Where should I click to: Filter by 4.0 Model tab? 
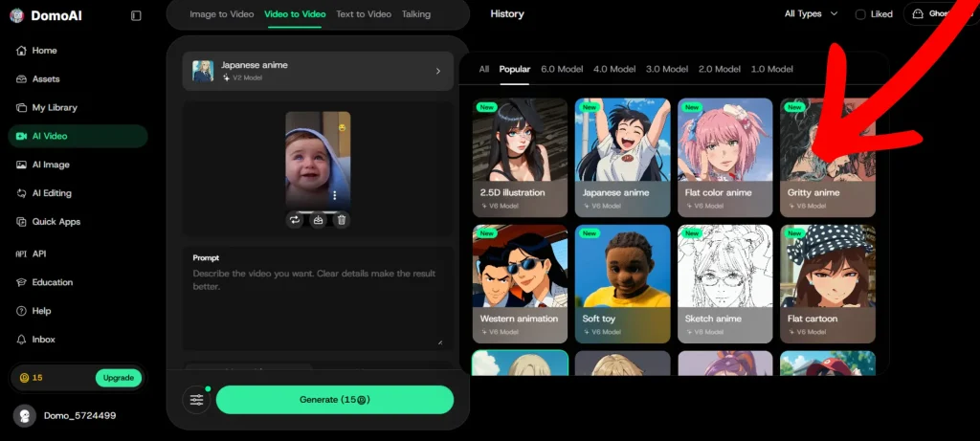(x=614, y=69)
